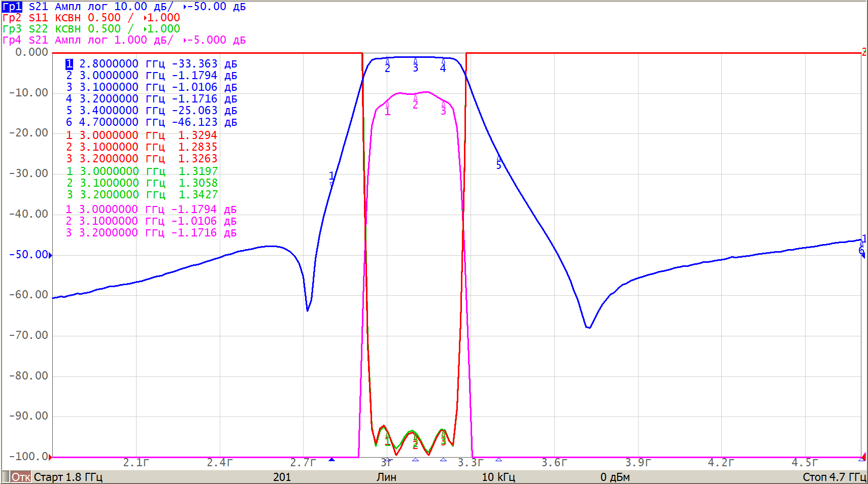This screenshot has height=484, width=868.
Task: Activate the highlighted Гр1 trace label
Action: [x=12, y=7]
